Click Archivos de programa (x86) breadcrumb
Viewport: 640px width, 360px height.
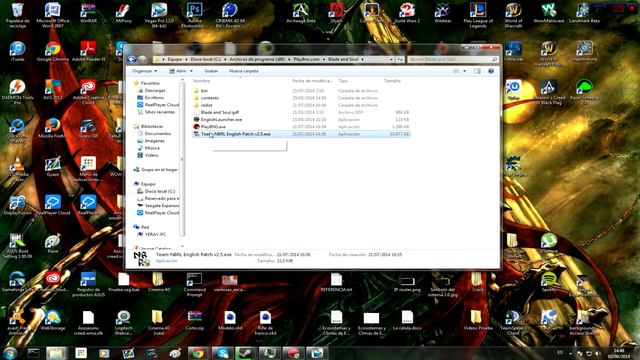pyautogui.click(x=257, y=60)
